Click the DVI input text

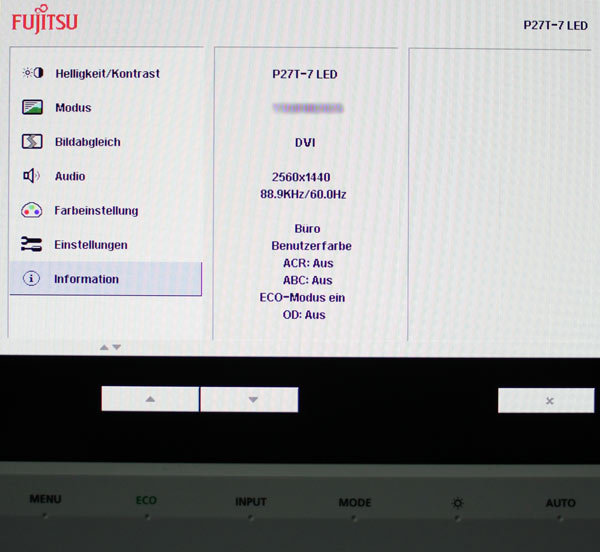click(305, 143)
